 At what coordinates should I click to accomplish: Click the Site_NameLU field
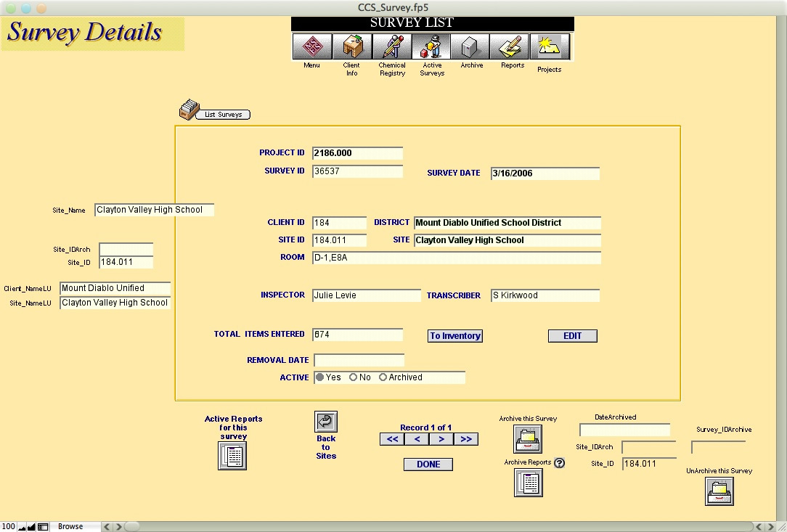(x=115, y=303)
